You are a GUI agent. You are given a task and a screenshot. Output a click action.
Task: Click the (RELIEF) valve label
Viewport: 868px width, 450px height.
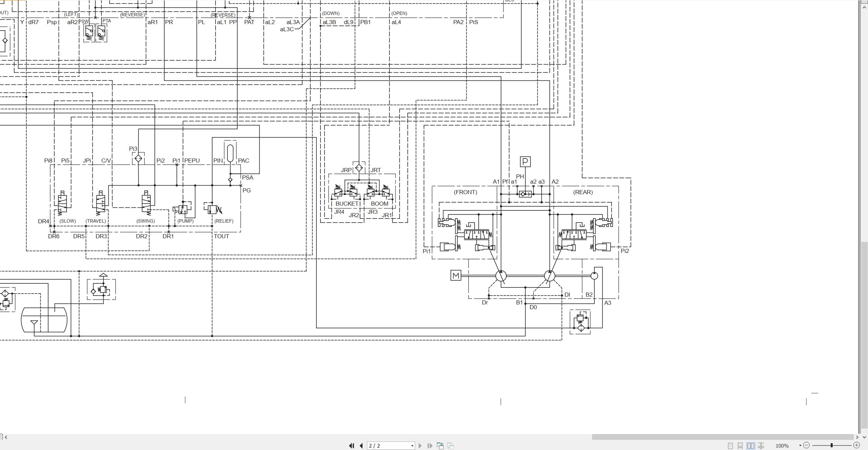(x=224, y=221)
